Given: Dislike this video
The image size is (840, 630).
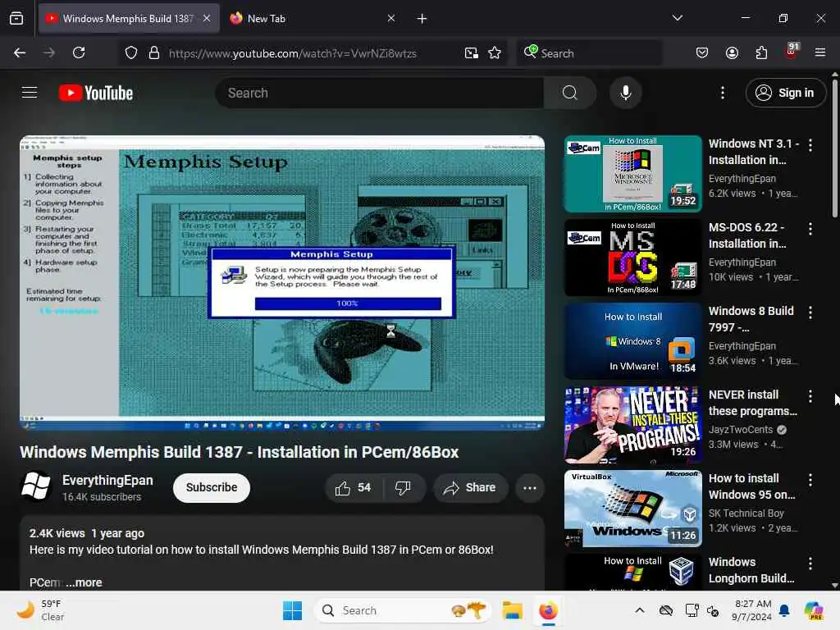Looking at the screenshot, I should 404,487.
